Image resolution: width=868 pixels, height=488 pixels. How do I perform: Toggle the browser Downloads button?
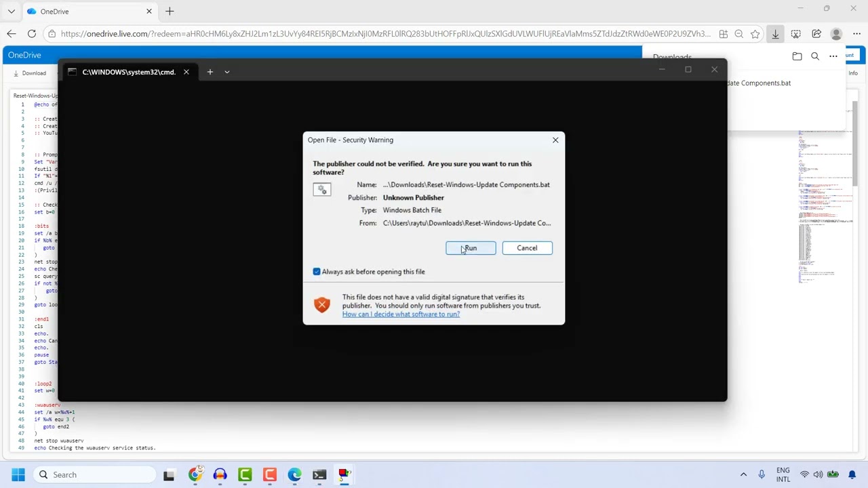pos(775,34)
